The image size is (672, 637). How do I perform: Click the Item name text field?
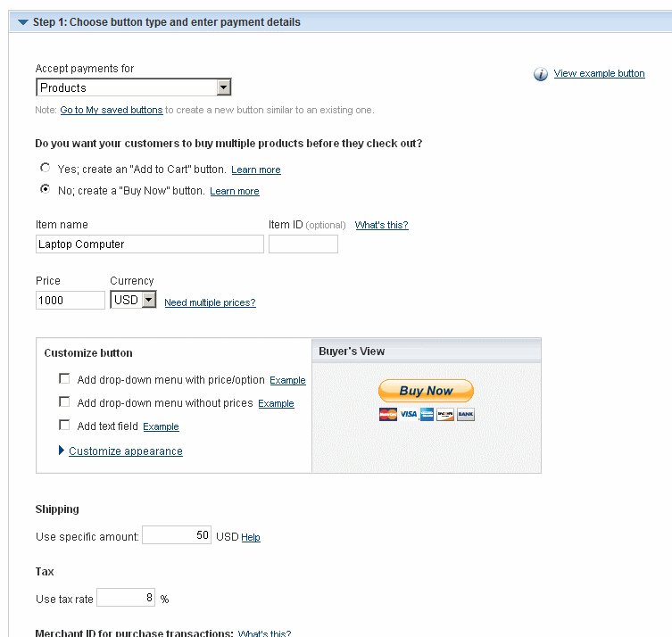[x=150, y=244]
